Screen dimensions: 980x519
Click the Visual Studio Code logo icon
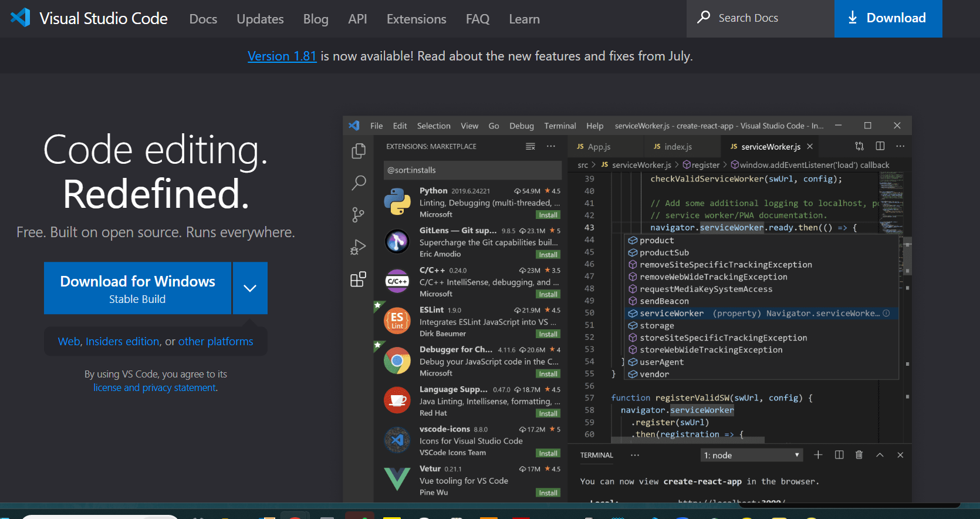[21, 18]
